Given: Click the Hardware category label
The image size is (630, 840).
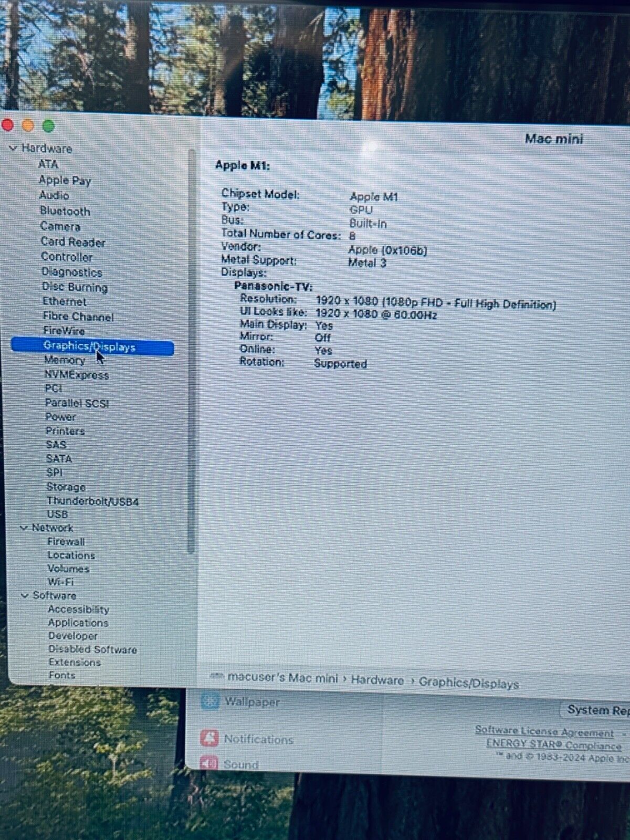Looking at the screenshot, I should 47,149.
